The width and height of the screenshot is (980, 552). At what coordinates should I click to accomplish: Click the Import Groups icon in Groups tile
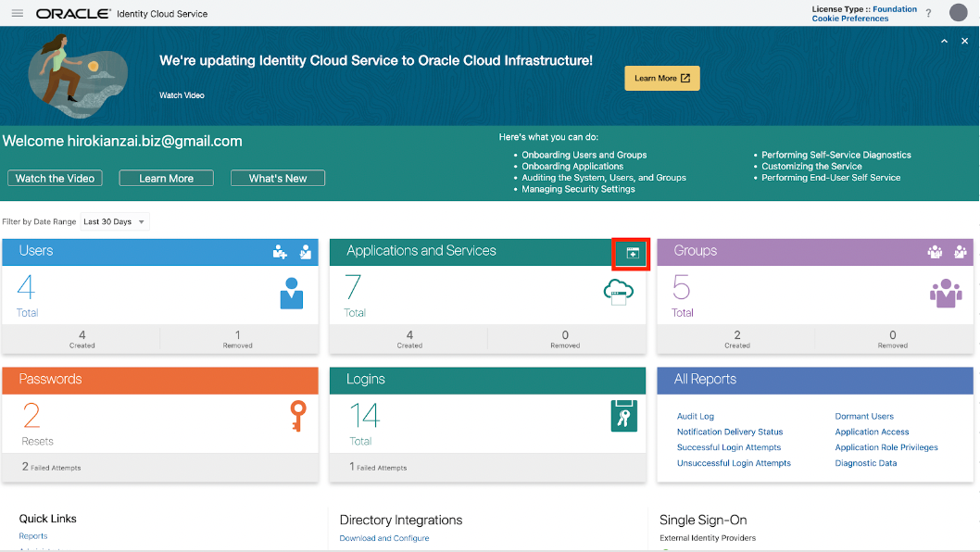961,252
